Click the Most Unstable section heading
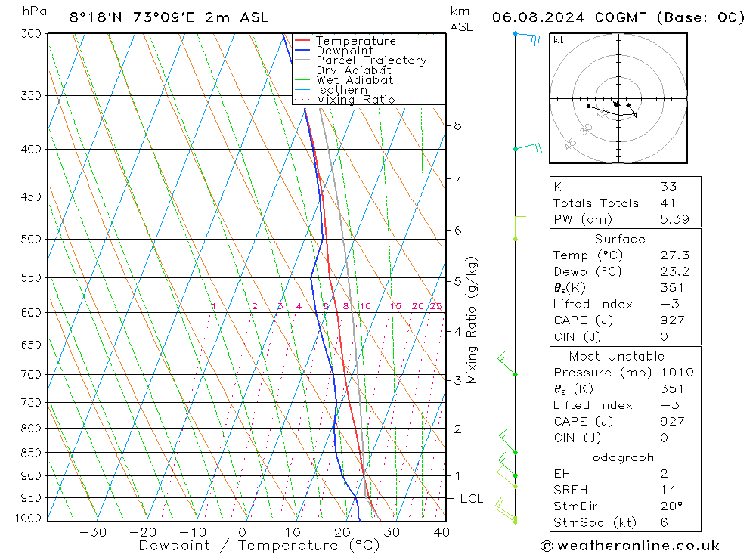The image size is (756, 554). (617, 356)
